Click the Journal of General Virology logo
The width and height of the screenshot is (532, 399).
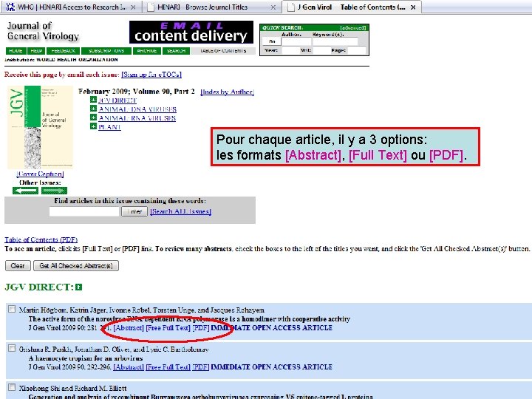coord(43,31)
